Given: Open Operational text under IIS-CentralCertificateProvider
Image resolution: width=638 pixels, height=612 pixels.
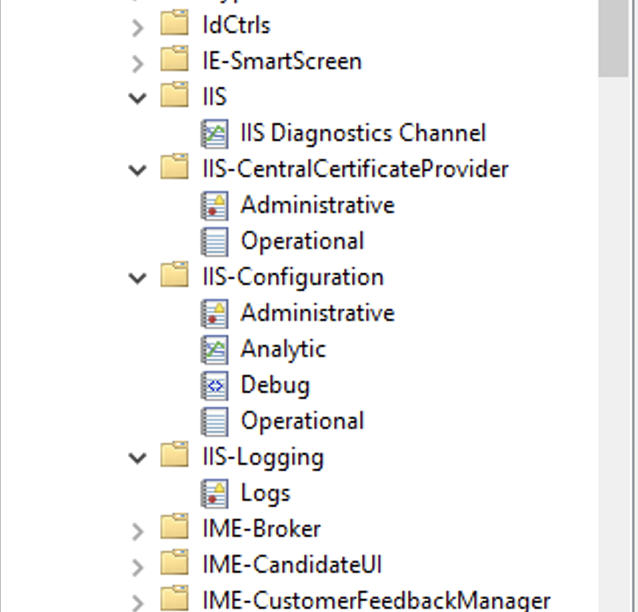Looking at the screenshot, I should (302, 241).
